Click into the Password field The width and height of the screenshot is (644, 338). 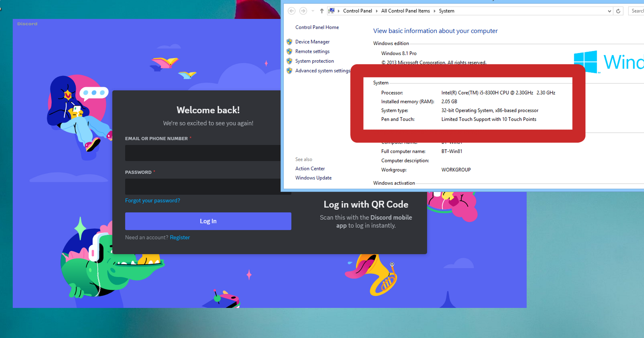[x=203, y=187]
